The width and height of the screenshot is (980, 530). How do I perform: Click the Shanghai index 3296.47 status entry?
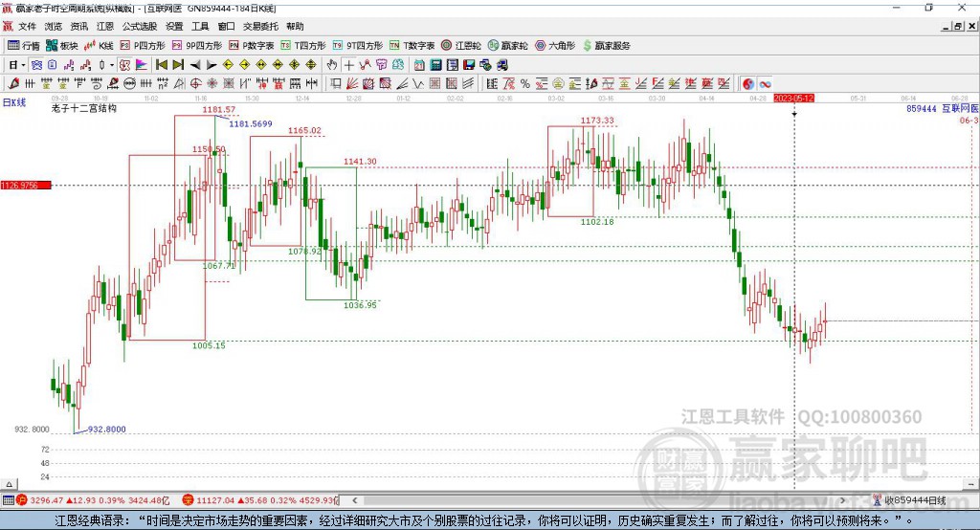pos(94,500)
